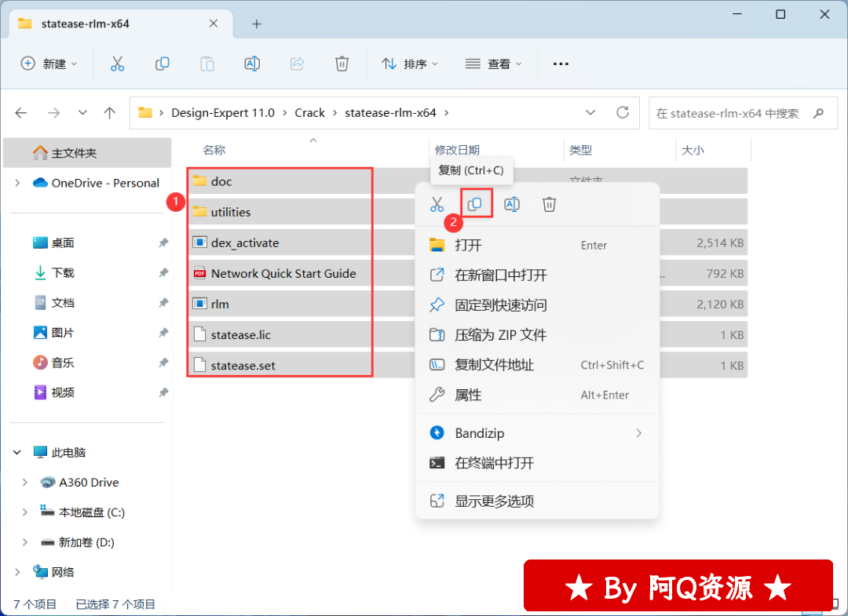
Task: Open the recent locations chevron
Action: tap(82, 113)
